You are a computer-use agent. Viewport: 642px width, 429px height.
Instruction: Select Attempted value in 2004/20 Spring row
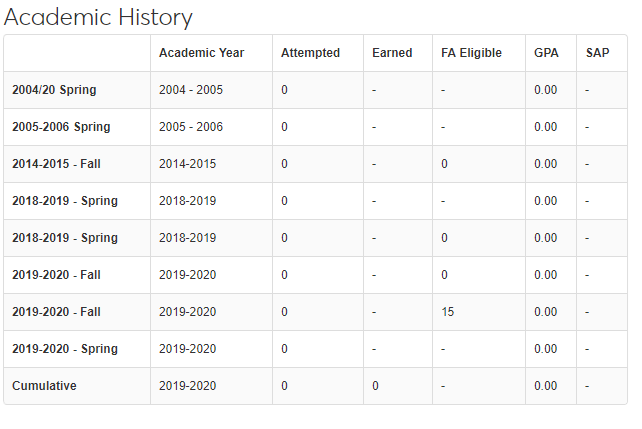click(285, 90)
